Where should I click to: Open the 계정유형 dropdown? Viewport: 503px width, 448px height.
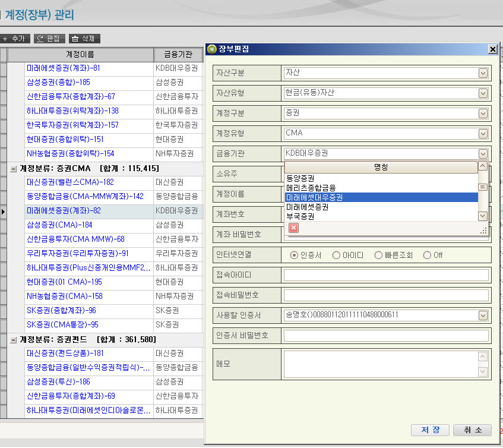click(483, 134)
